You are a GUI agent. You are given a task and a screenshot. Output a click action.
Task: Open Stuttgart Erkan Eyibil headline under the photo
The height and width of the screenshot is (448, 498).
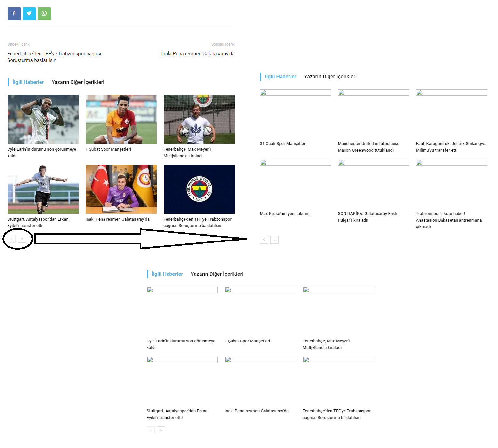point(38,223)
